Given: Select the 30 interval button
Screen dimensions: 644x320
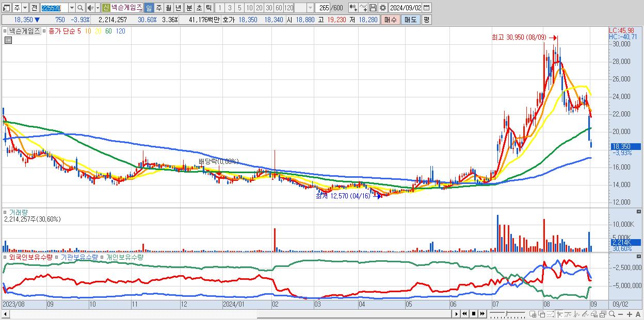Looking at the screenshot, I should [269, 8].
